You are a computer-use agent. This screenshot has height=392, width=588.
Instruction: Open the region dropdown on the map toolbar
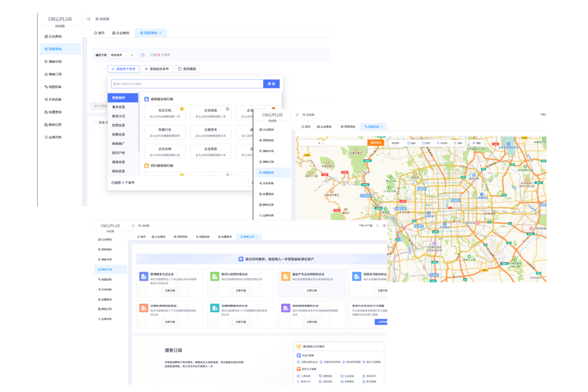[x=310, y=143]
